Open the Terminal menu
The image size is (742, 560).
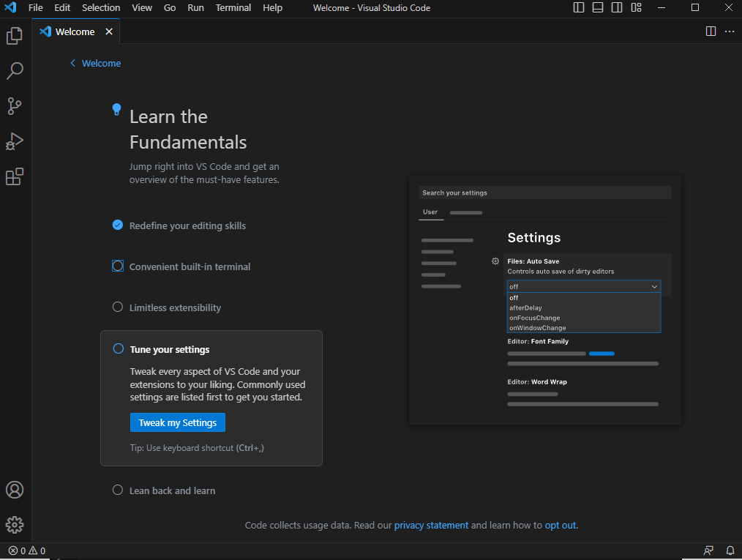(233, 7)
